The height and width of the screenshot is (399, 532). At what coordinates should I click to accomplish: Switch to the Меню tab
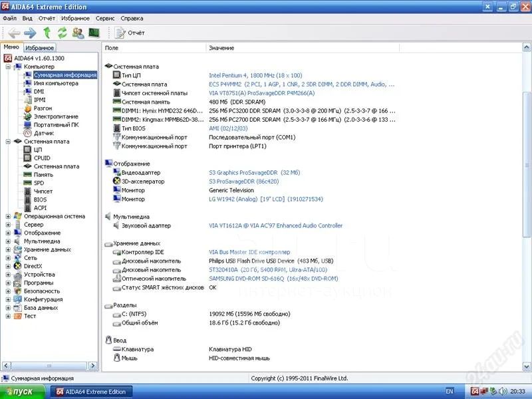(x=11, y=47)
